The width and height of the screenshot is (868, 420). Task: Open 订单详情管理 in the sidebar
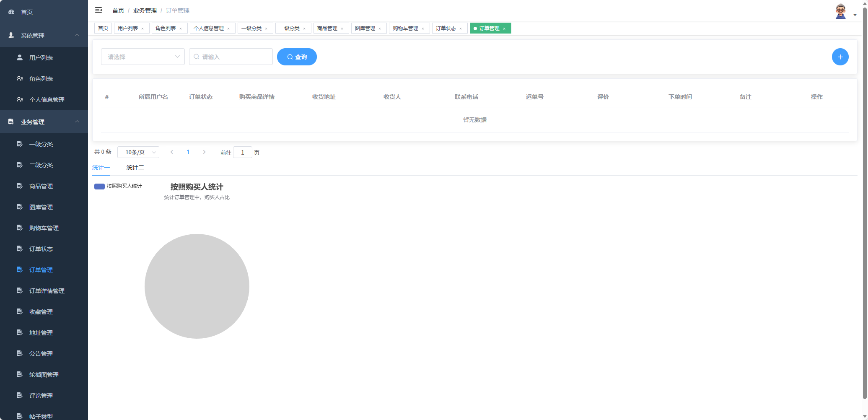[47, 291]
